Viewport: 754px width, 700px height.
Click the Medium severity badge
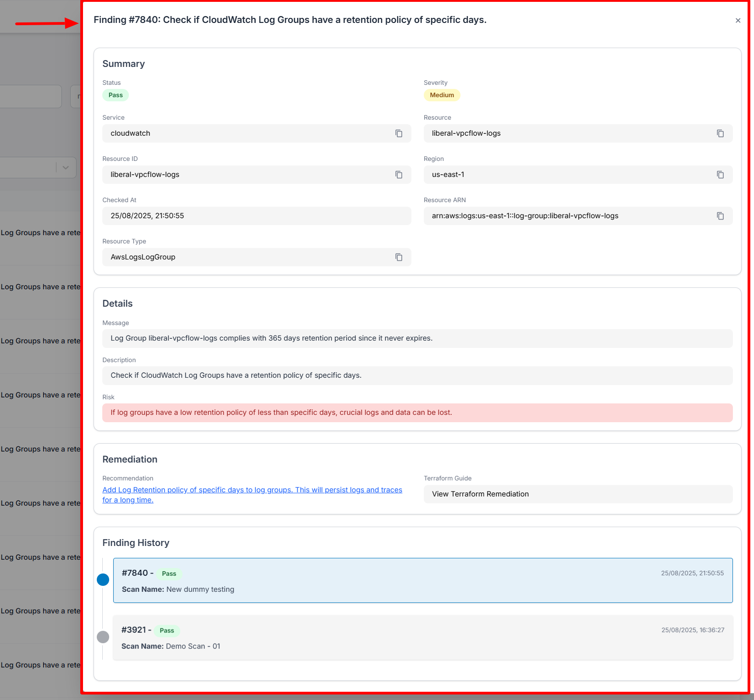point(442,95)
